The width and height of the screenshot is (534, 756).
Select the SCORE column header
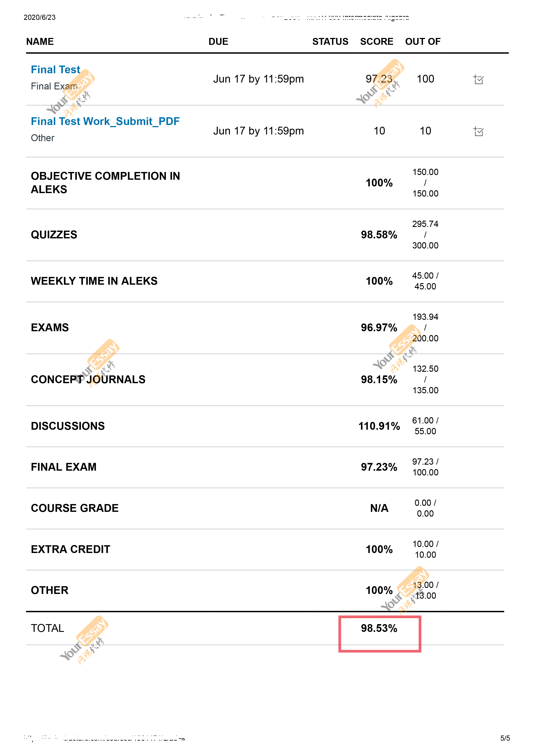coord(376,42)
